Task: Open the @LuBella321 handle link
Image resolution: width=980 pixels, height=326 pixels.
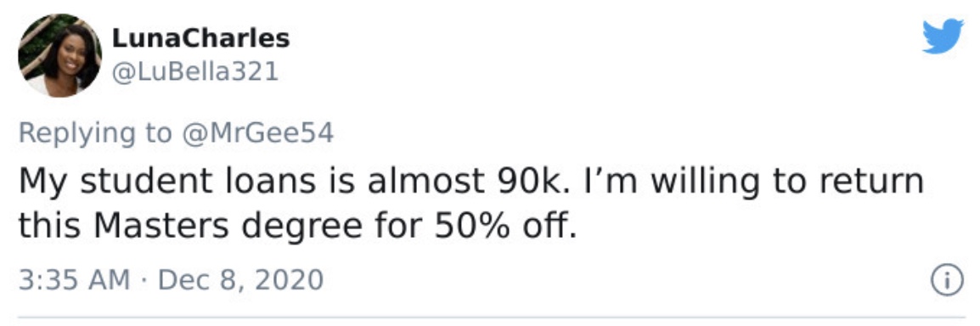Action: (194, 73)
